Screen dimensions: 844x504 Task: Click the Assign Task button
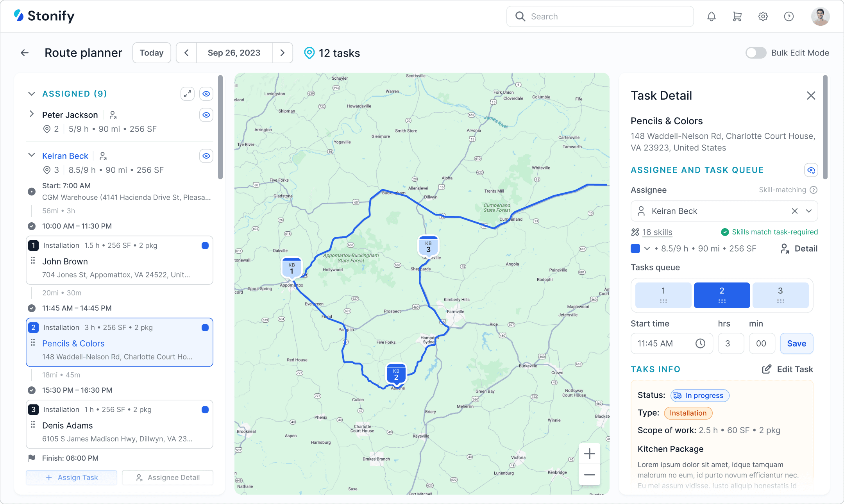[72, 477]
